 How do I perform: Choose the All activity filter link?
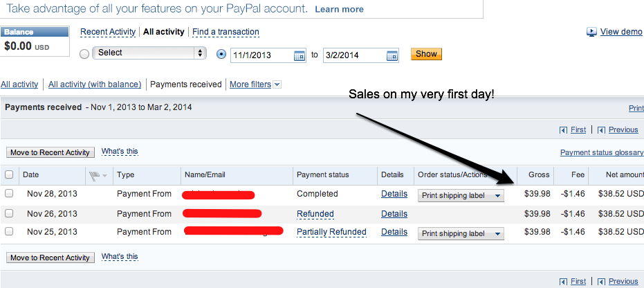19,84
